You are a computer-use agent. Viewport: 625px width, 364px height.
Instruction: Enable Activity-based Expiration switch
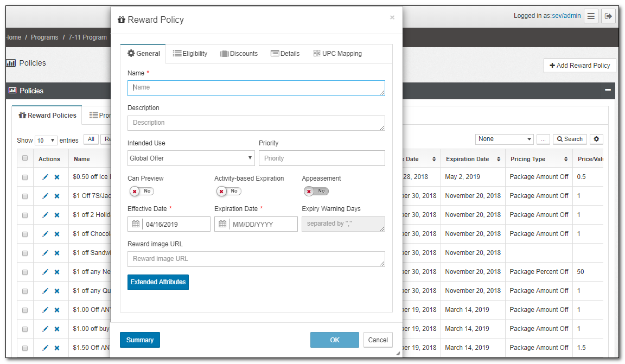228,191
